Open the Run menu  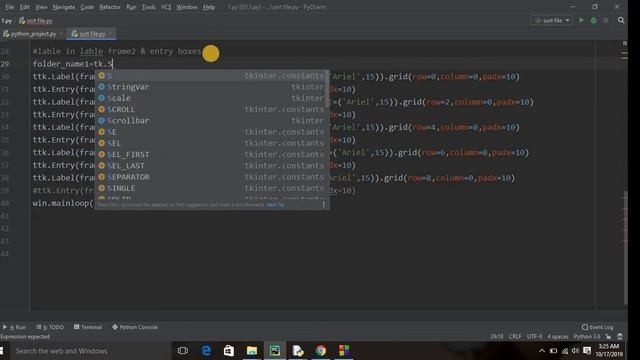[131, 7]
